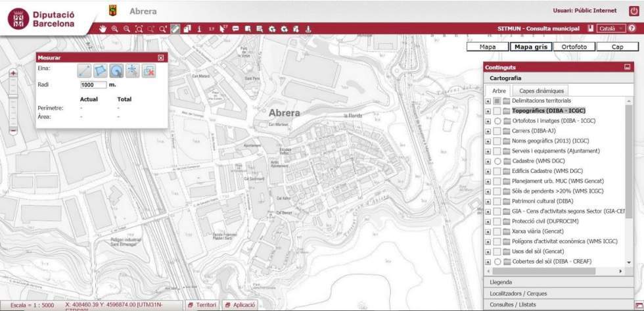Expand the Protecció civil (DUPROCIM) node
Image resolution: width=644 pixels, height=311 pixels.
(x=488, y=221)
